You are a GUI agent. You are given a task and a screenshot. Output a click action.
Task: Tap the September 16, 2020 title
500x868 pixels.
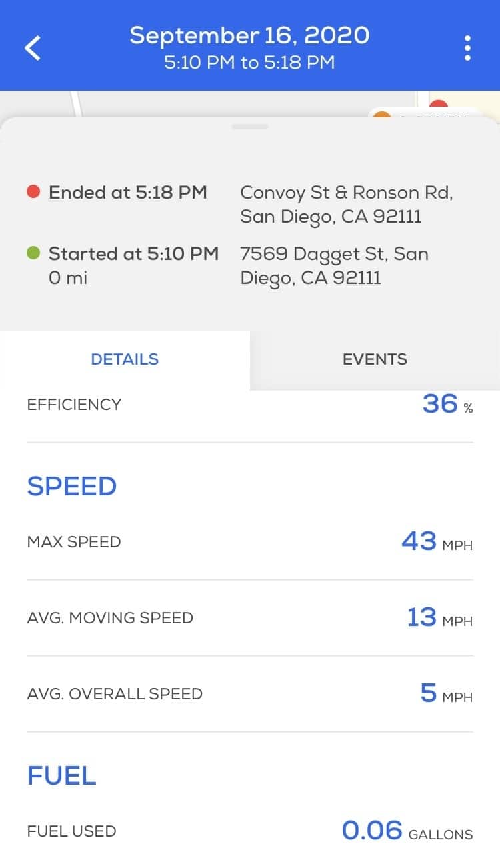click(x=249, y=35)
